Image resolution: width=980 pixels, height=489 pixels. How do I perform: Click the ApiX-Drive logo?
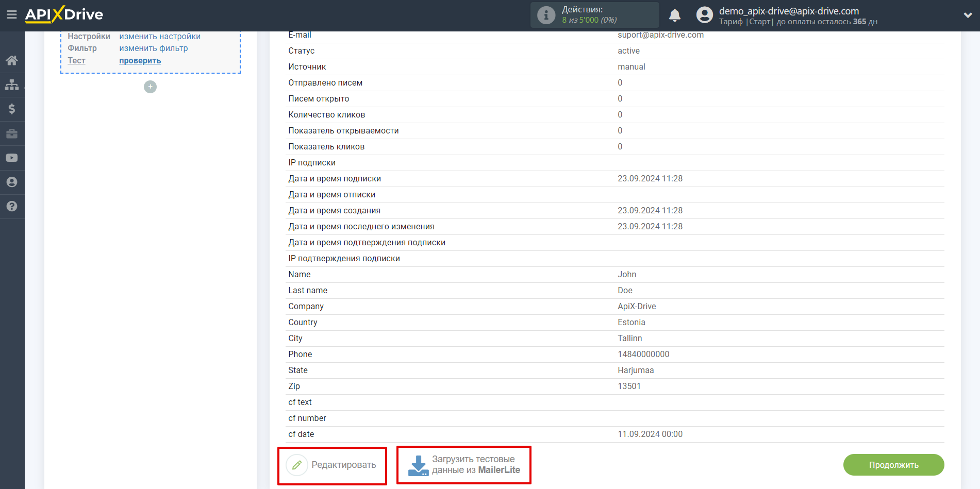64,14
